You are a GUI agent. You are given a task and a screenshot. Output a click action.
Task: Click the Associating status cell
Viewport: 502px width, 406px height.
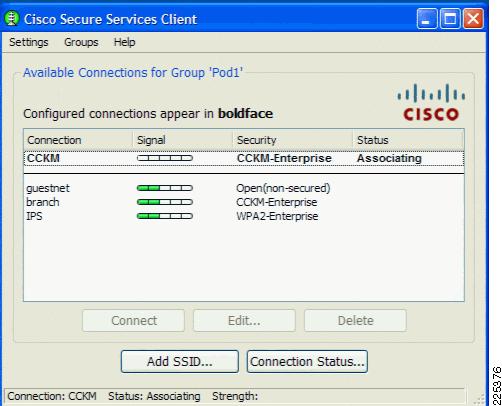(x=389, y=158)
